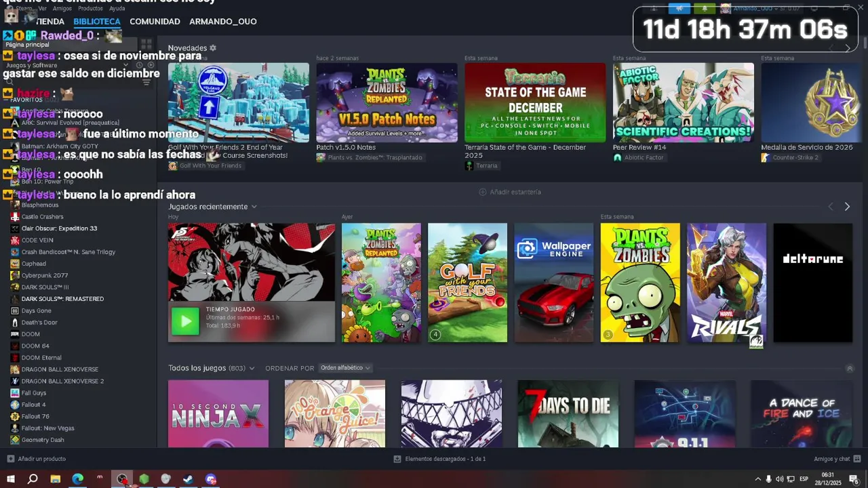868x488 pixels.
Task: Open the Windows notification center icon
Action: [x=854, y=479]
